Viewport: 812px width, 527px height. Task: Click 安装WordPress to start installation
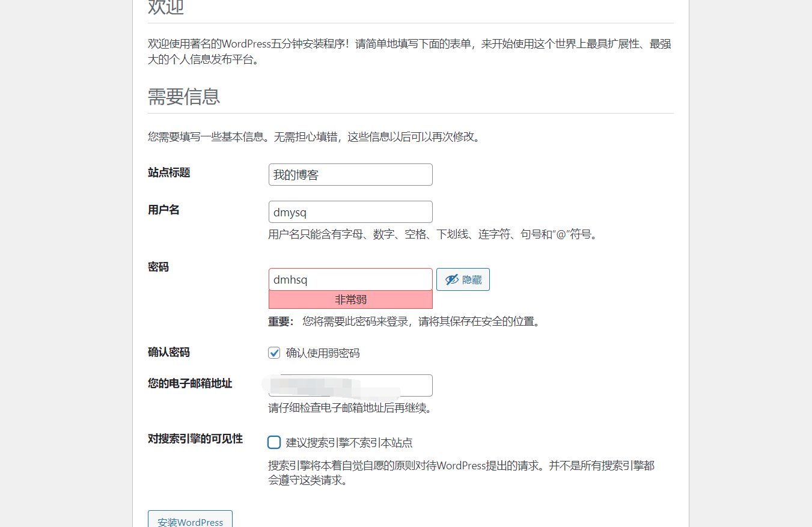(190, 522)
